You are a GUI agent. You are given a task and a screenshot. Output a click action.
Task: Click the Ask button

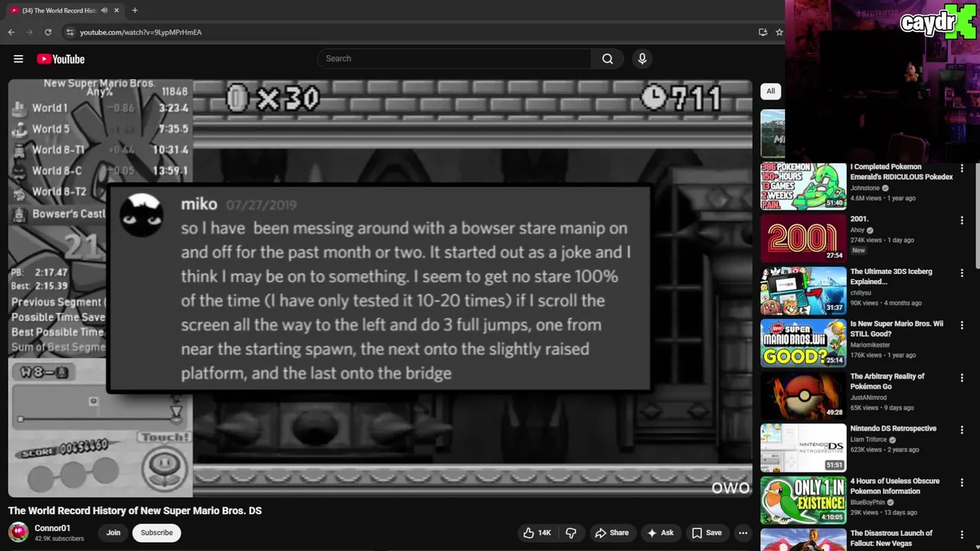[660, 533]
